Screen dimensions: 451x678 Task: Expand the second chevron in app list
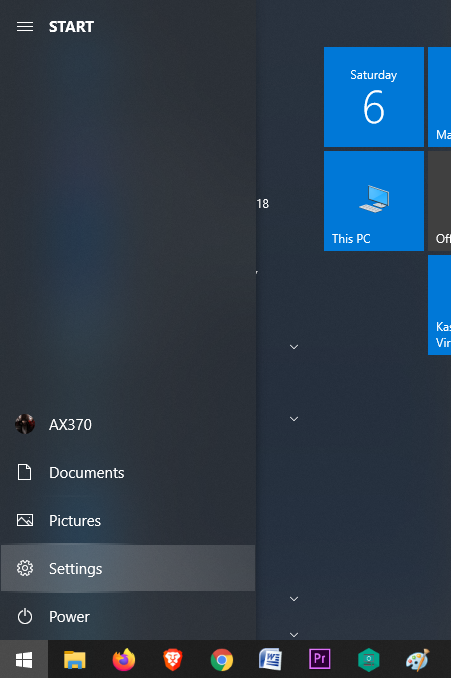294,419
